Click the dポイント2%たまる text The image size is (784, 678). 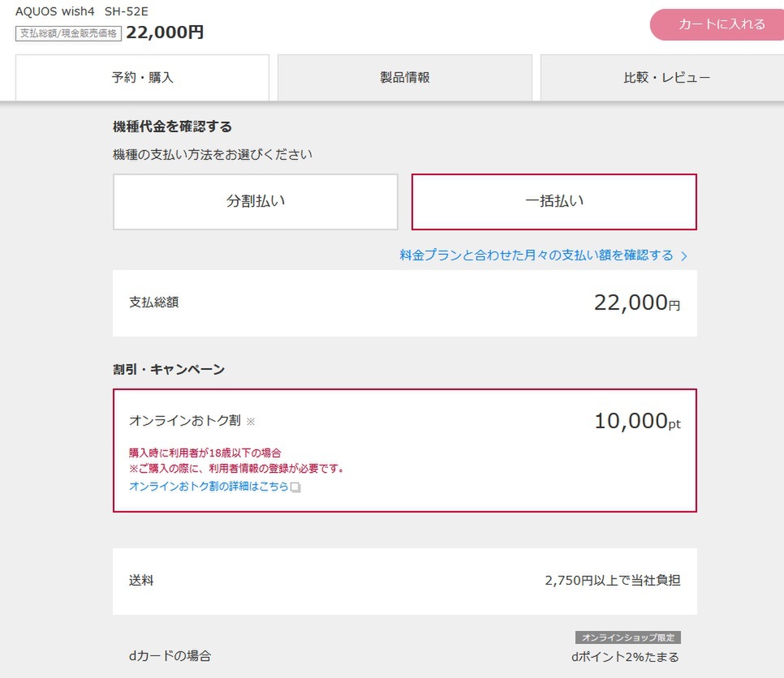pos(625,657)
